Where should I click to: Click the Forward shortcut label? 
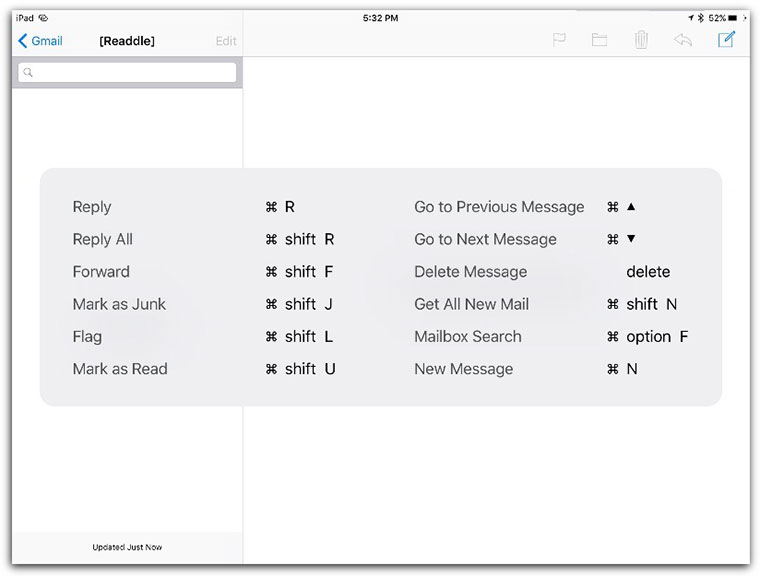[x=101, y=272]
